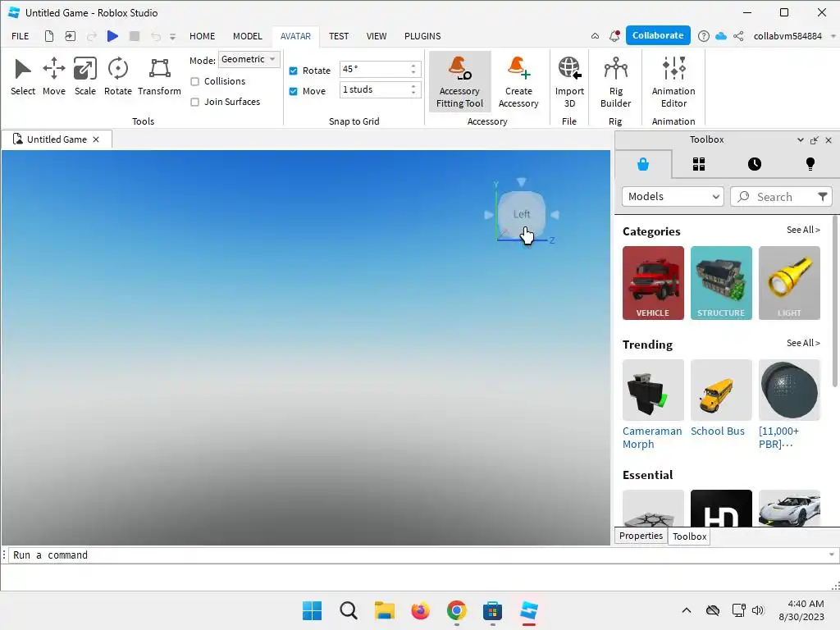Open the Models category dropdown
The width and height of the screenshot is (840, 630).
tap(673, 197)
